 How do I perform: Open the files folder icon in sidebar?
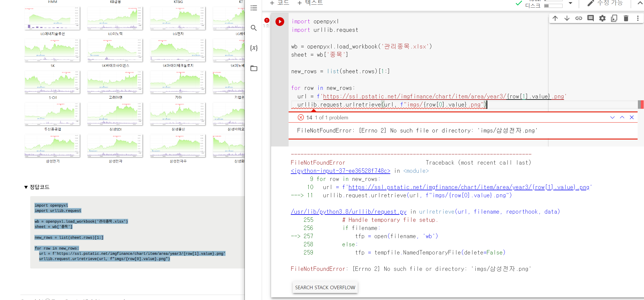(x=254, y=68)
